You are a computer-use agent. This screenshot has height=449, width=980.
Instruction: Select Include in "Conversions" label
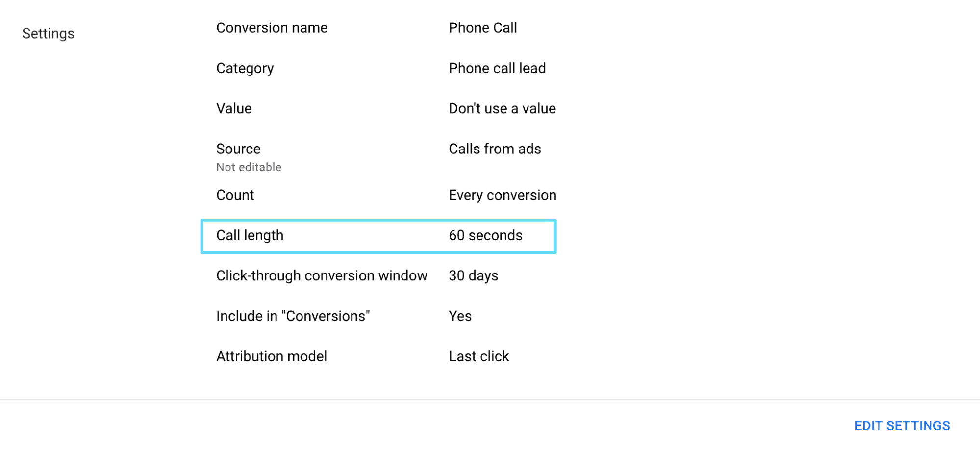coord(293,316)
